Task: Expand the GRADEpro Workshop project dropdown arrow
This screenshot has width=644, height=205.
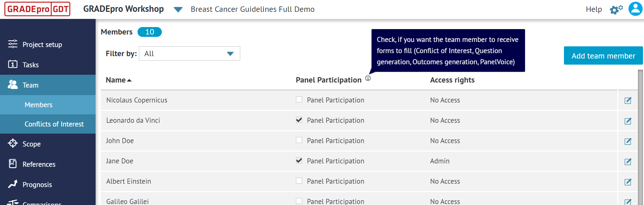Action: point(178,9)
